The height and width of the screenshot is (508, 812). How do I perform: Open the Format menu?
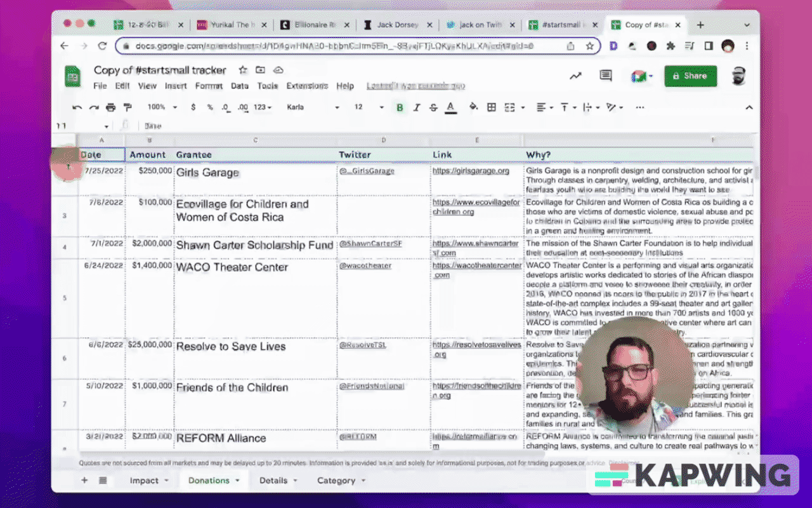click(209, 86)
